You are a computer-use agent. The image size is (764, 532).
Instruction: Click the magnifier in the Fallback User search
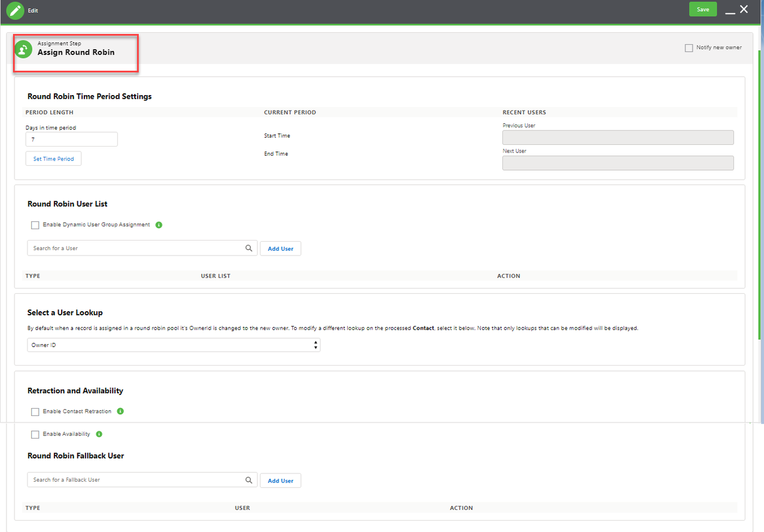tap(248, 479)
